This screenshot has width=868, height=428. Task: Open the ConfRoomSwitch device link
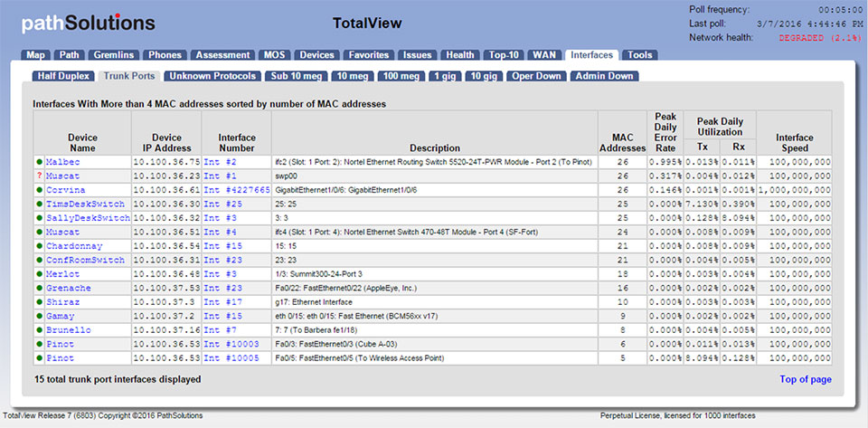(85, 261)
